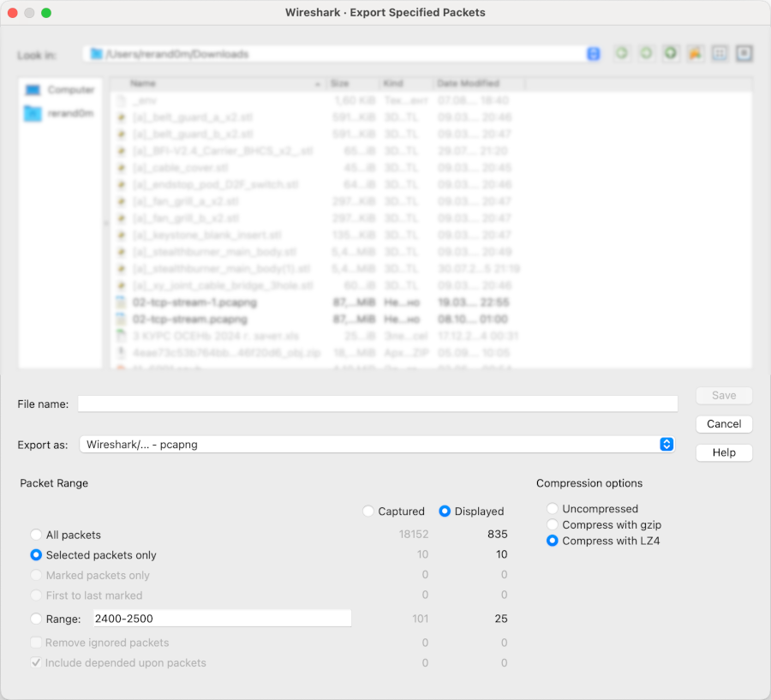Click the Save button
The width and height of the screenshot is (771, 700).
coord(724,396)
